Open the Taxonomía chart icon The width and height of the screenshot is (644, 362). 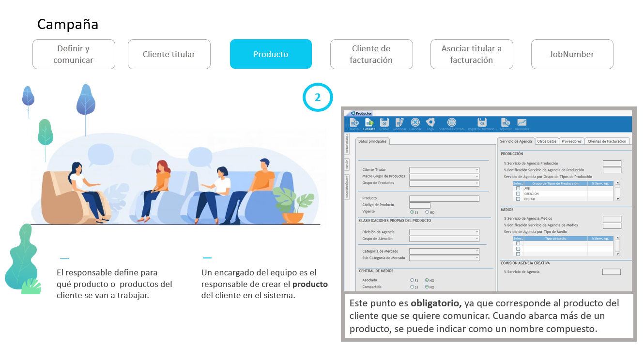point(521,123)
